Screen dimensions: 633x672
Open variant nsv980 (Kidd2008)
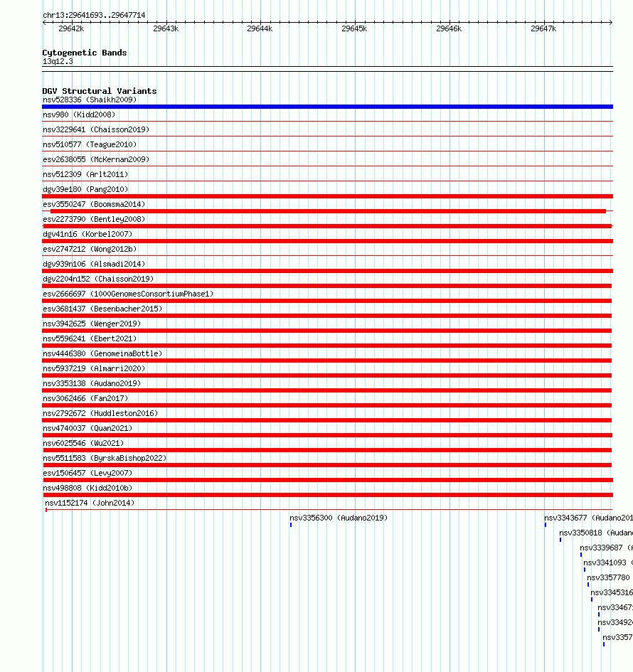tap(79, 114)
